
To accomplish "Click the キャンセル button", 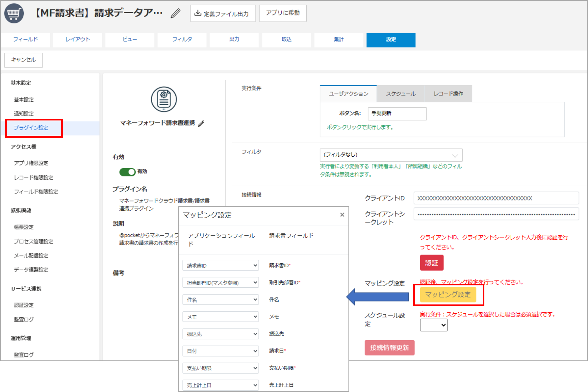I will [23, 60].
